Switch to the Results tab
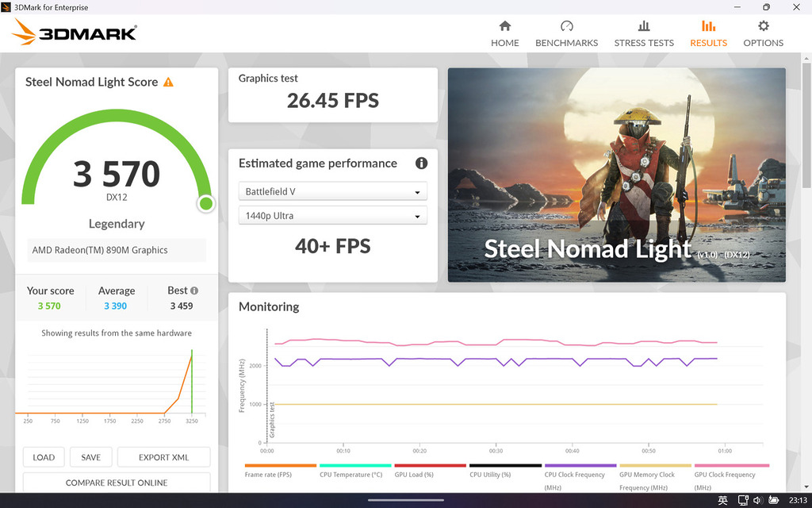812x508 pixels. (708, 33)
